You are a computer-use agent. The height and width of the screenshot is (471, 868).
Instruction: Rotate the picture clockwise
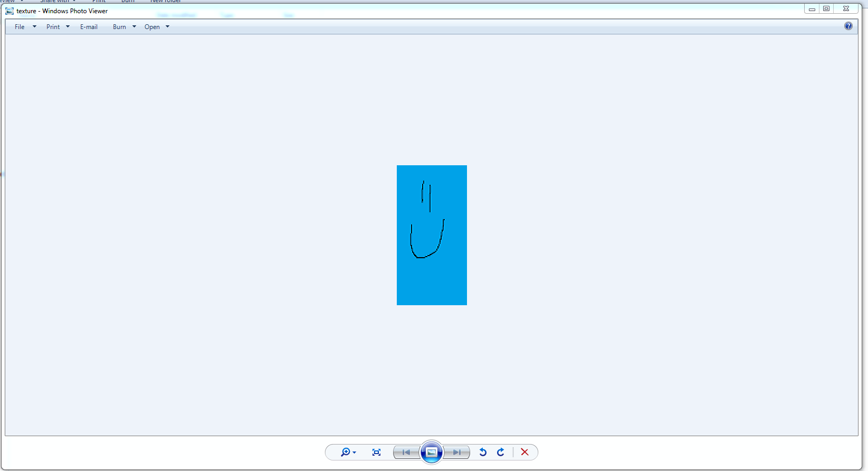point(501,452)
